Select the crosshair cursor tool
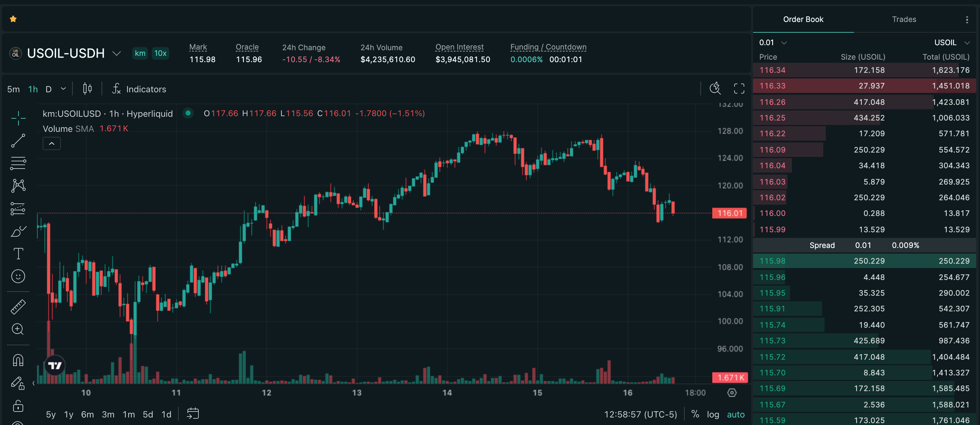The image size is (980, 425). tap(18, 118)
